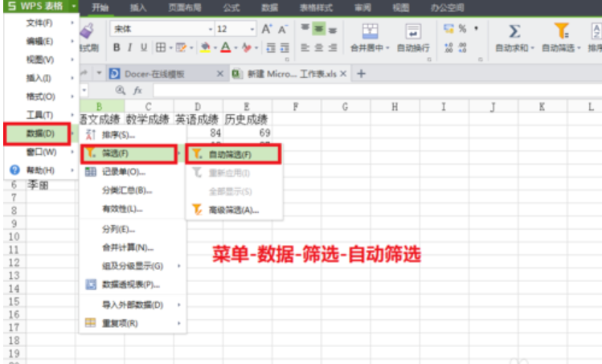The image size is (602, 364).
Task: Toggle Italic formatting
Action: (x=129, y=47)
